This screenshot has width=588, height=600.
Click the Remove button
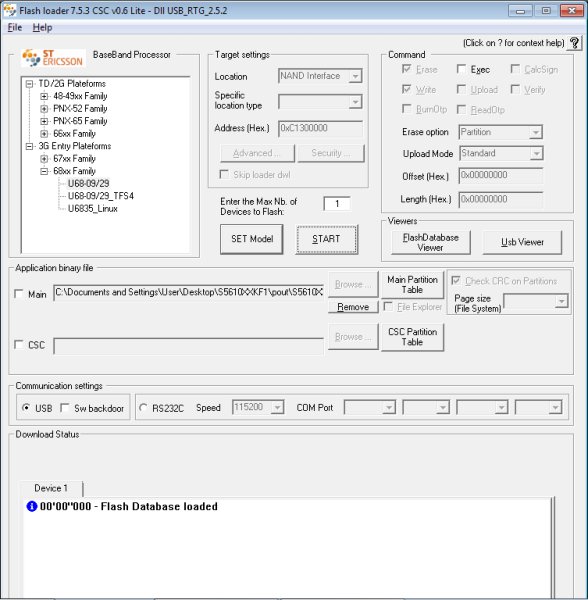(x=353, y=307)
